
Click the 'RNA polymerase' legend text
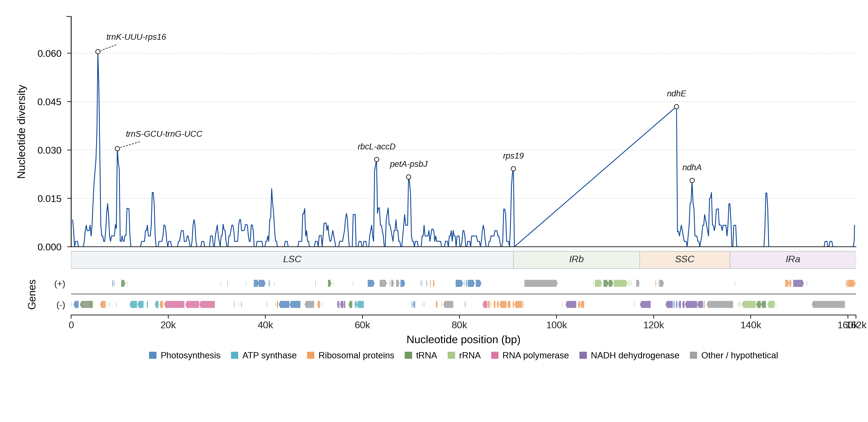coord(535,356)
